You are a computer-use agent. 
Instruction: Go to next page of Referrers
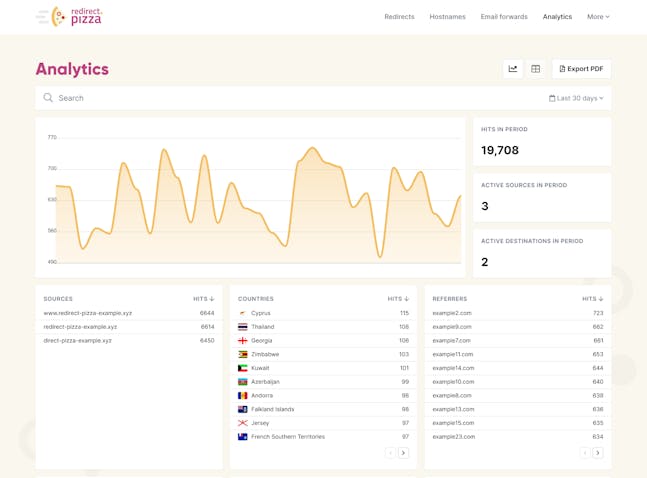pyautogui.click(x=598, y=453)
